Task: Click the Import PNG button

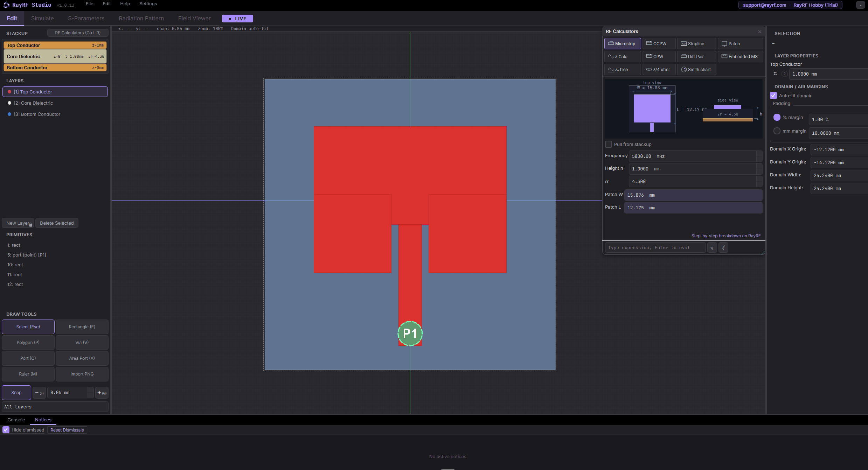Action: pos(82,374)
